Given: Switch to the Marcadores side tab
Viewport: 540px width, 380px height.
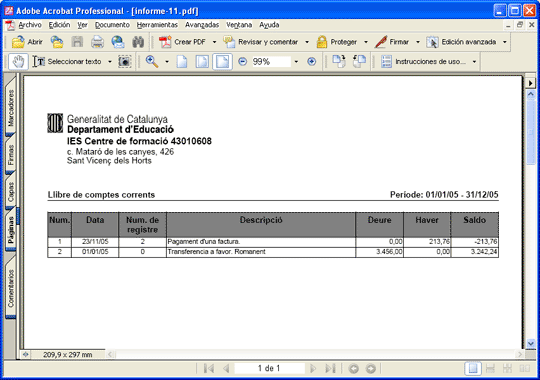Looking at the screenshot, I should [11, 108].
